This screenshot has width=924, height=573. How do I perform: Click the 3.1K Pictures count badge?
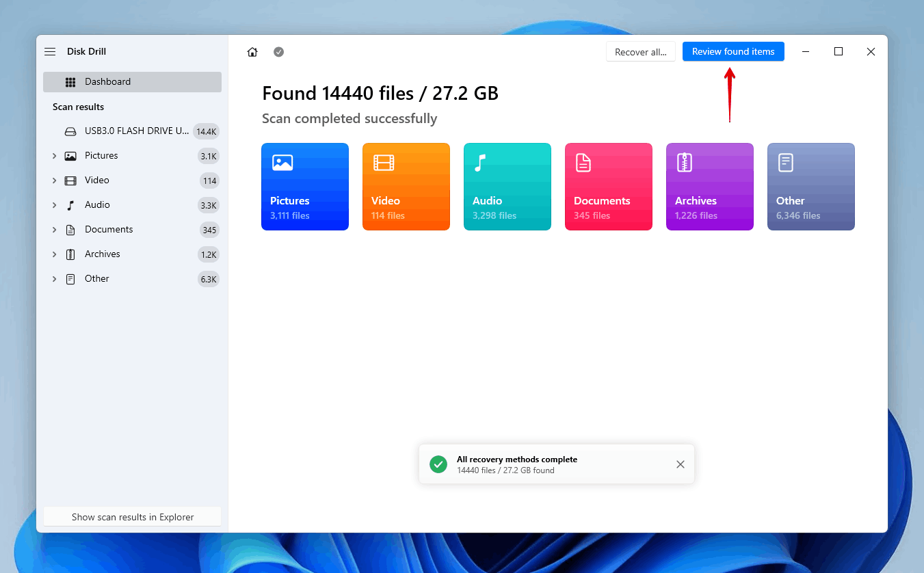click(x=209, y=157)
